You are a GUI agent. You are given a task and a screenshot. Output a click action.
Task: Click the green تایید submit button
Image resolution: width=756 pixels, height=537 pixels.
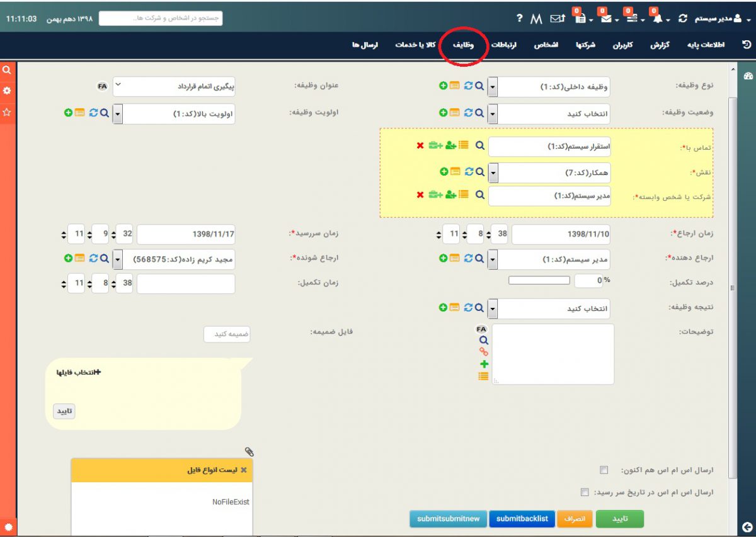pyautogui.click(x=620, y=519)
